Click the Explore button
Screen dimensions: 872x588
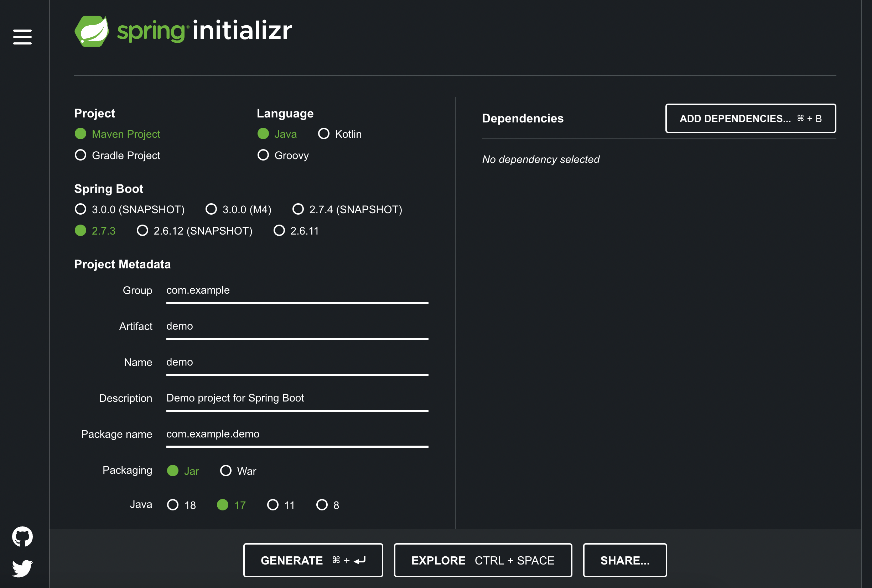(x=483, y=560)
